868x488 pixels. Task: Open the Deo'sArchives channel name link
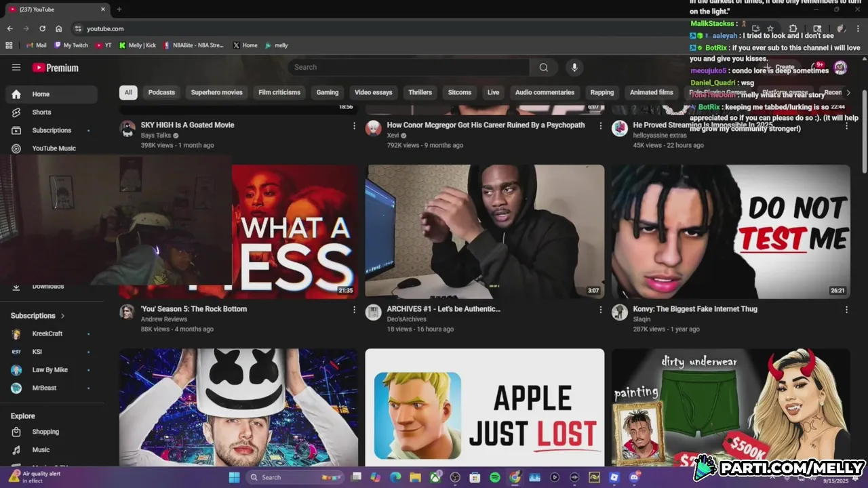coord(407,319)
